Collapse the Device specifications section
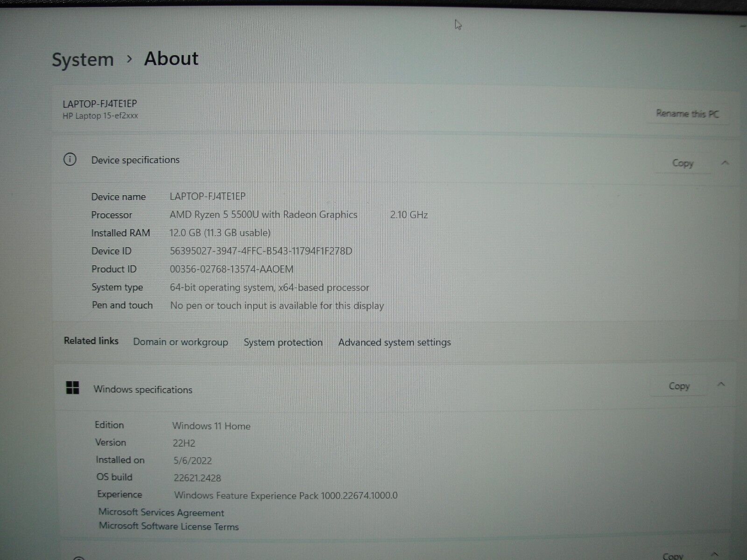The height and width of the screenshot is (560, 747). (725, 163)
